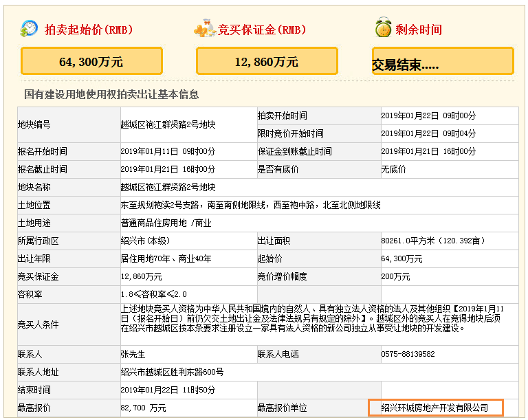Click the 保证金到账截止时间 label
Image resolution: width=528 pixels, height=420 pixels.
[295, 151]
